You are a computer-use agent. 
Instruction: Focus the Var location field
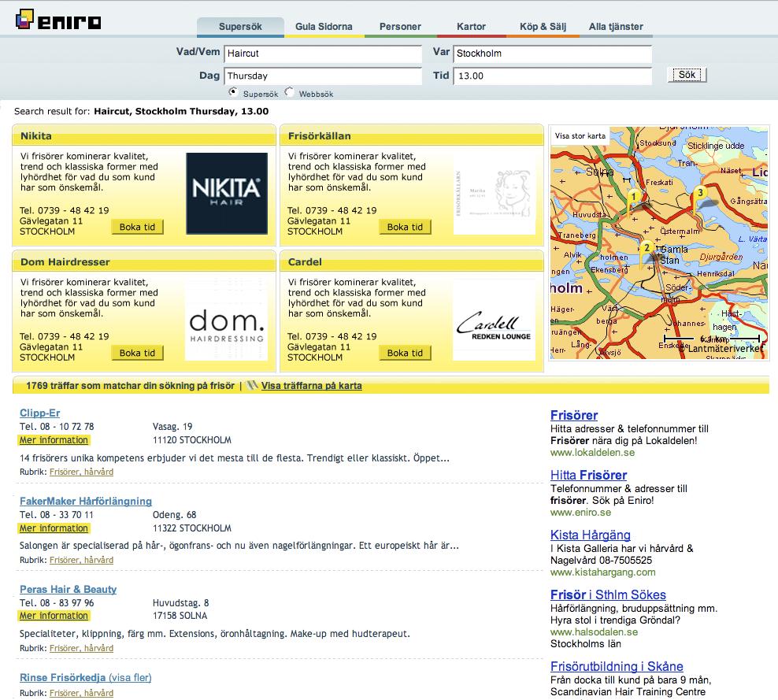click(553, 54)
